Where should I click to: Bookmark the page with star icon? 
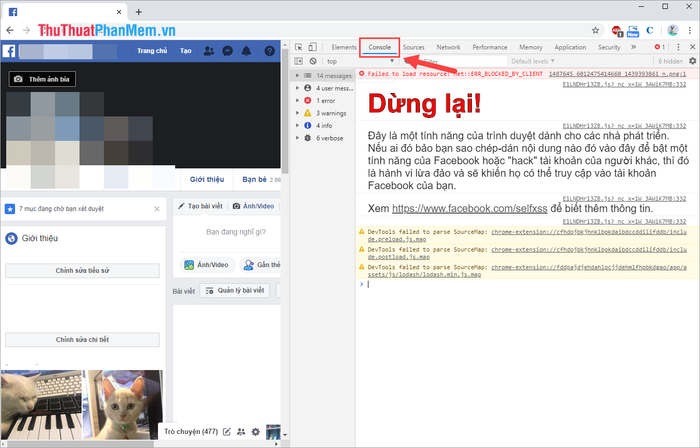pos(595,30)
